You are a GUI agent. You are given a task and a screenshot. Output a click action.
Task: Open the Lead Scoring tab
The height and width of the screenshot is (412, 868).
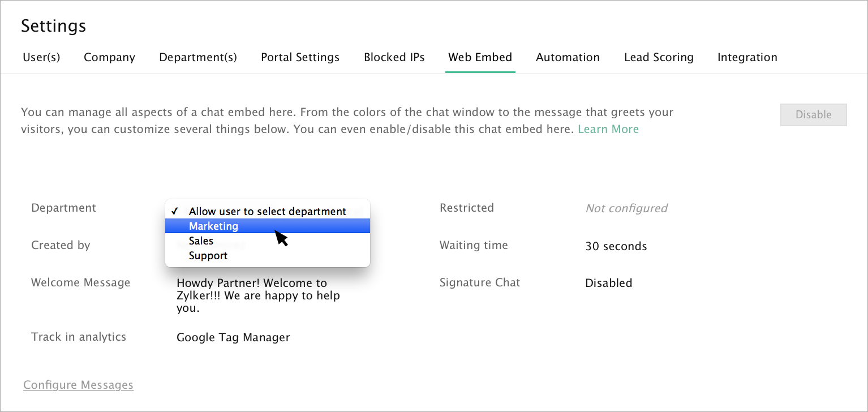659,57
